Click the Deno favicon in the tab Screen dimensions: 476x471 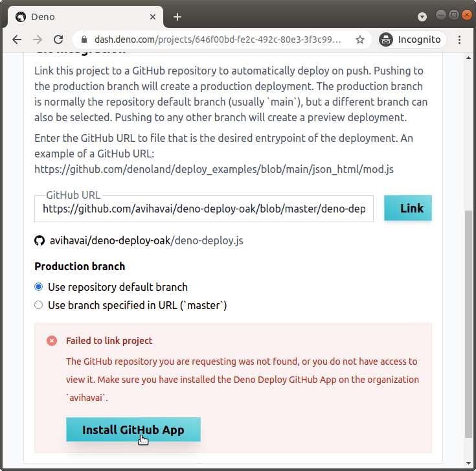click(21, 17)
